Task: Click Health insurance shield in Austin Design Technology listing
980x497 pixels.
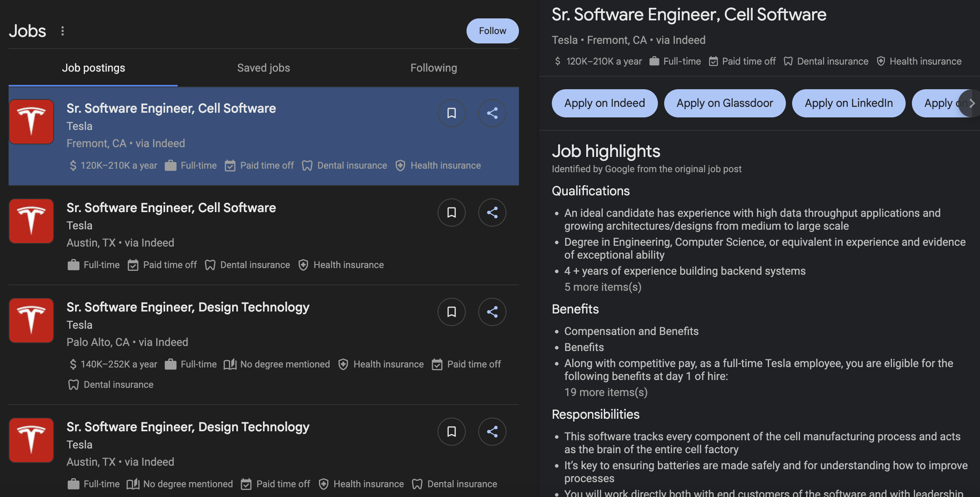Action: click(324, 484)
